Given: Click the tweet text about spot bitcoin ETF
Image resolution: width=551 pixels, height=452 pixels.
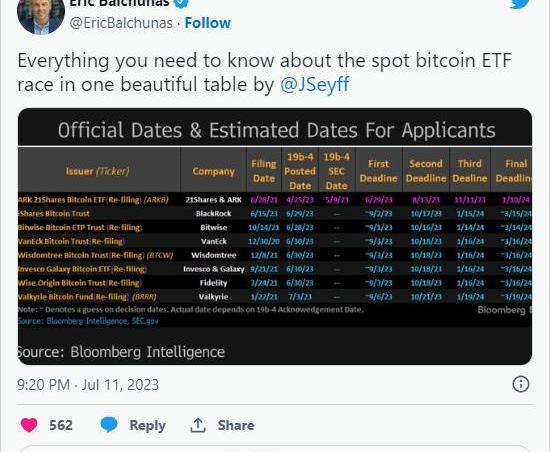Looking at the screenshot, I should click(264, 72).
